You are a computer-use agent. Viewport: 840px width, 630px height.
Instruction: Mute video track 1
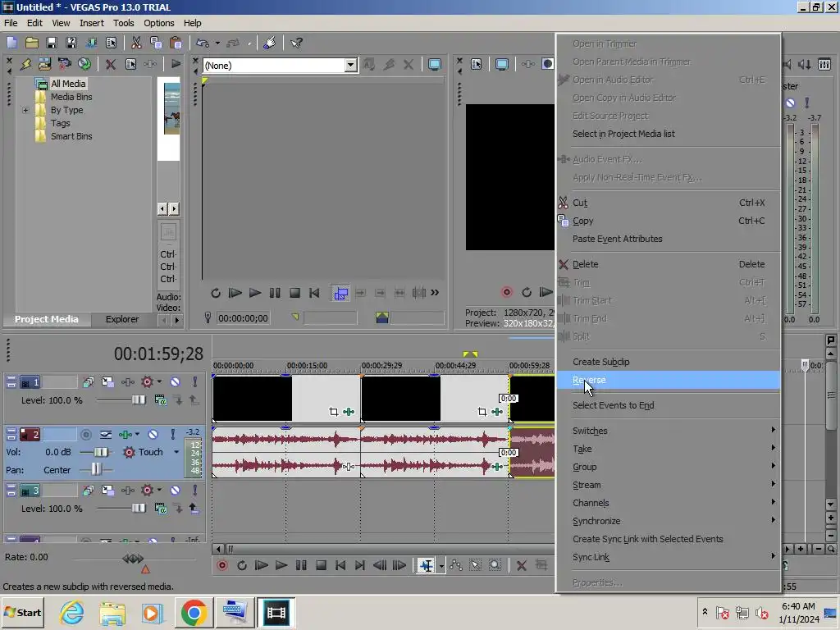point(176,382)
